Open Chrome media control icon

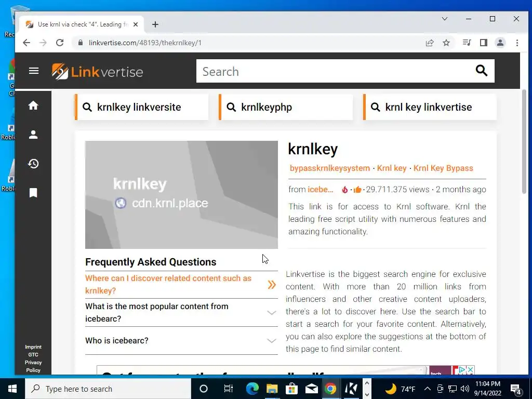pos(467,43)
